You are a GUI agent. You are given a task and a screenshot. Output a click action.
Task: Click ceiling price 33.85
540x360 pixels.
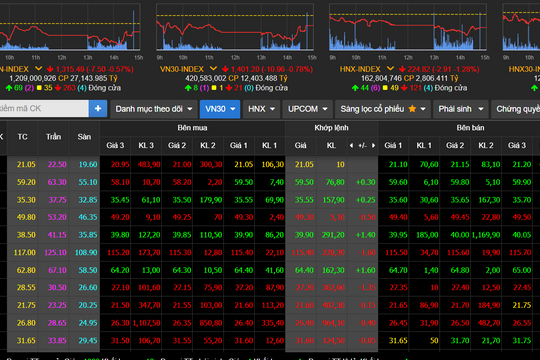[x=57, y=341]
